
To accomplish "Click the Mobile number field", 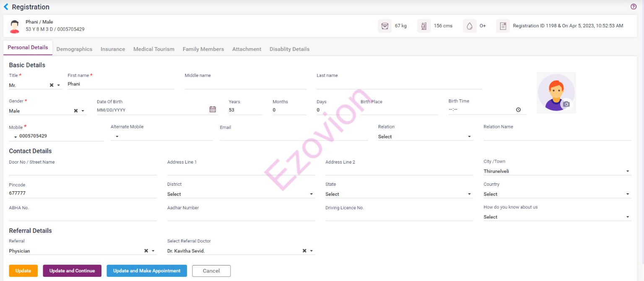I will pyautogui.click(x=61, y=136).
